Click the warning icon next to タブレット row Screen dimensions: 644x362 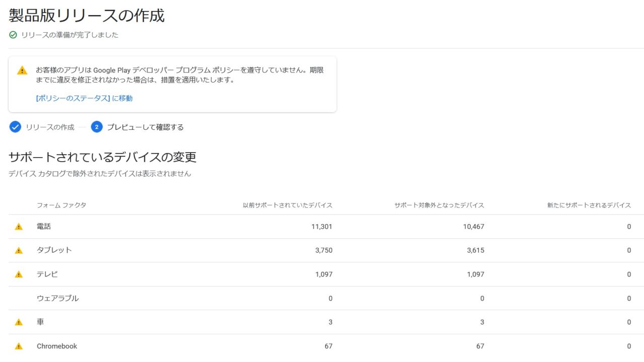pos(19,250)
